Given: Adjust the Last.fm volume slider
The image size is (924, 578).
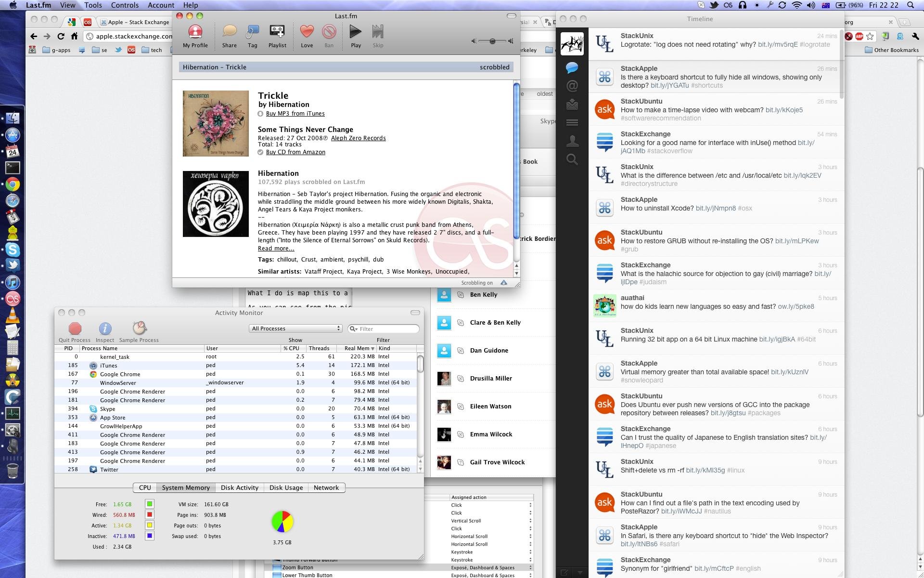Looking at the screenshot, I should point(492,41).
